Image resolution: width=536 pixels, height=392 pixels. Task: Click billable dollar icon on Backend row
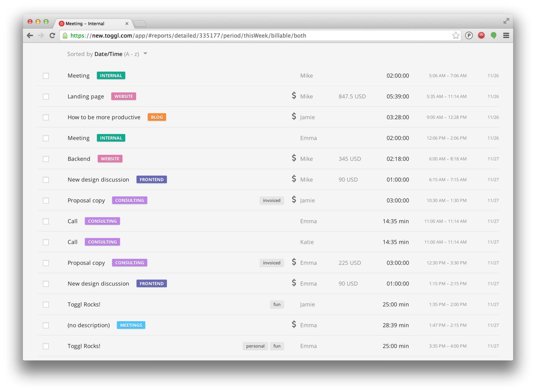(294, 158)
